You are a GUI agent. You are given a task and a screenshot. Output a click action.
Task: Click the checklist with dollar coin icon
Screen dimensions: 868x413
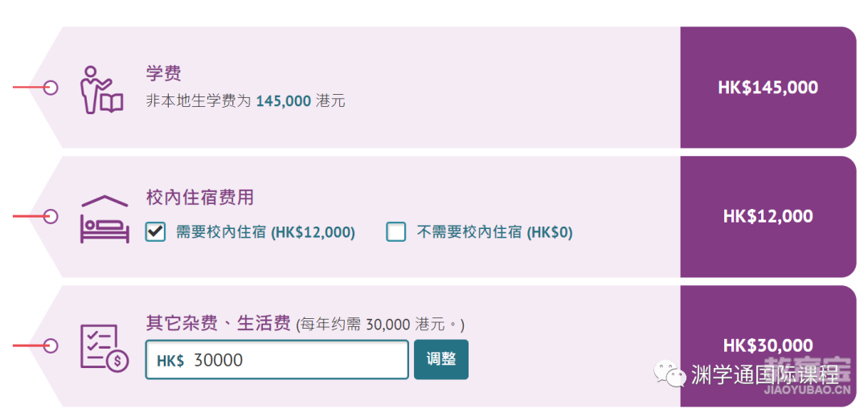point(104,348)
